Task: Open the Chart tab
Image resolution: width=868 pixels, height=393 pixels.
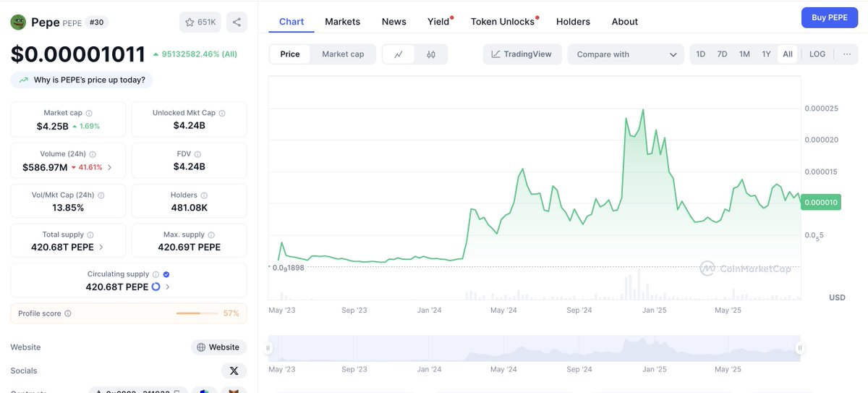Action: [292, 22]
